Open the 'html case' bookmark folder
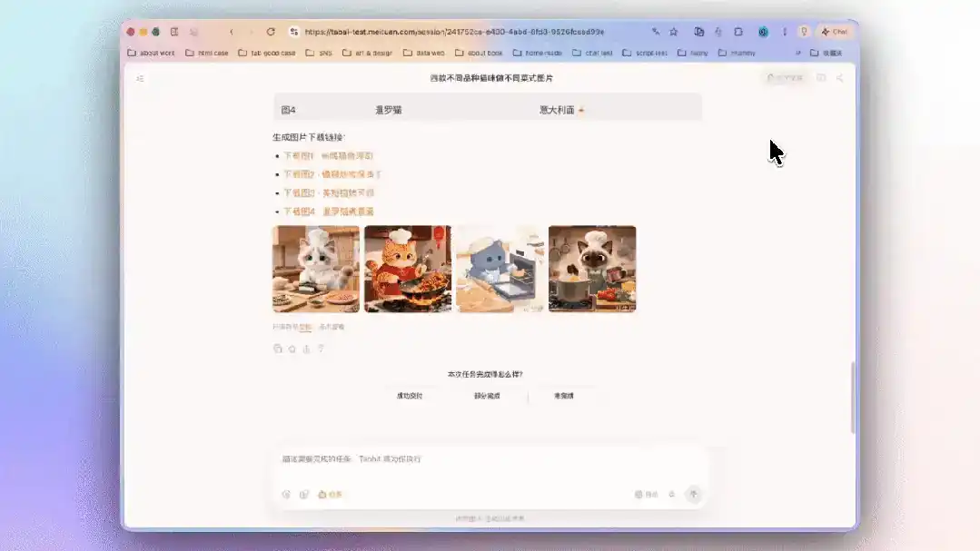 tap(207, 53)
